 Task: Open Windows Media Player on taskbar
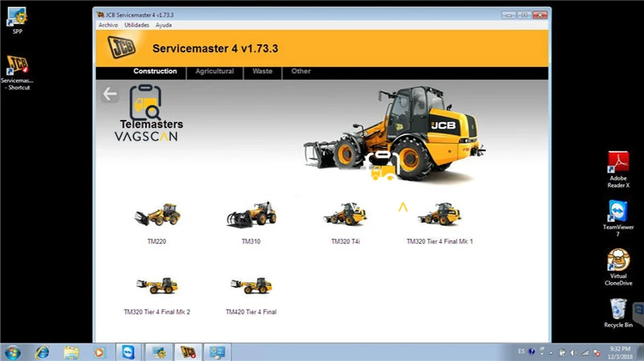(x=99, y=352)
